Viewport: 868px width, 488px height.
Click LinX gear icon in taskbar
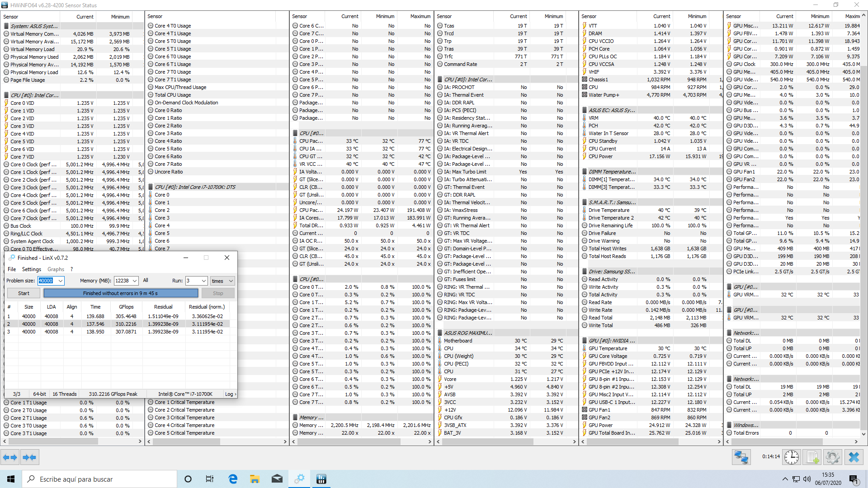299,479
